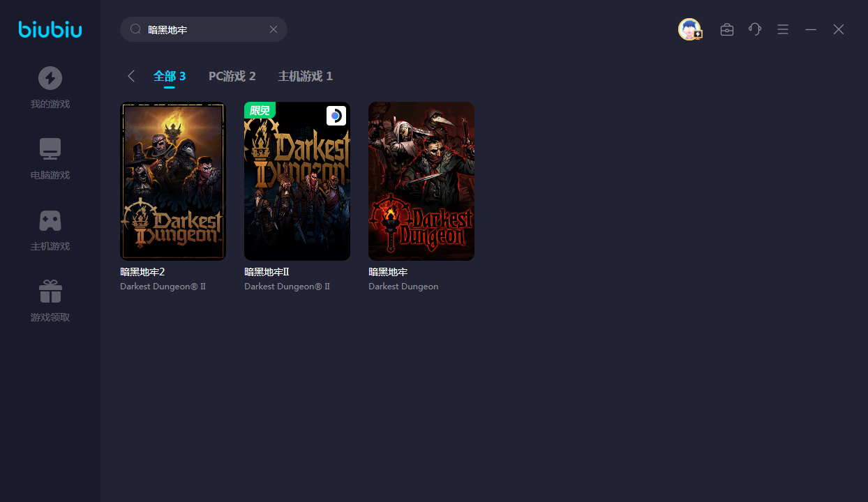Open the toolbox briefcase icon
868x502 pixels.
(727, 29)
